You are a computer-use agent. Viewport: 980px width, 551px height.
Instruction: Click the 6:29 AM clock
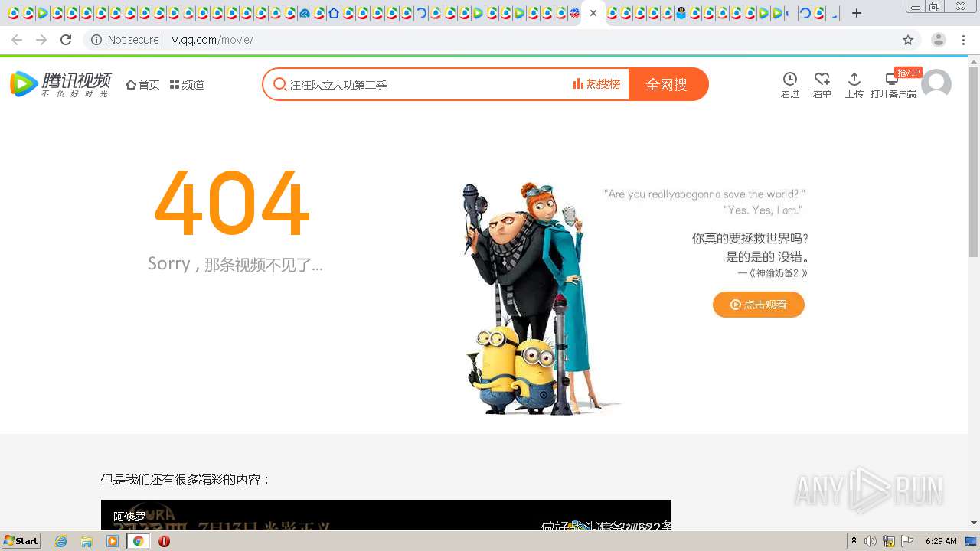click(x=941, y=541)
